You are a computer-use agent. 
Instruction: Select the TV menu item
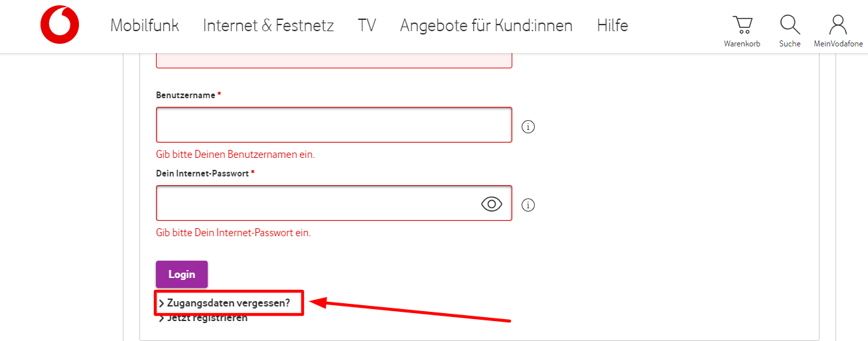click(366, 26)
